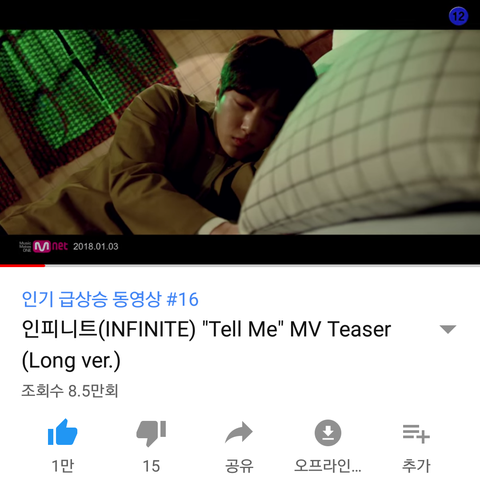This screenshot has height=492, width=480.
Task: Tap the share arrow icon
Action: pos(239,432)
